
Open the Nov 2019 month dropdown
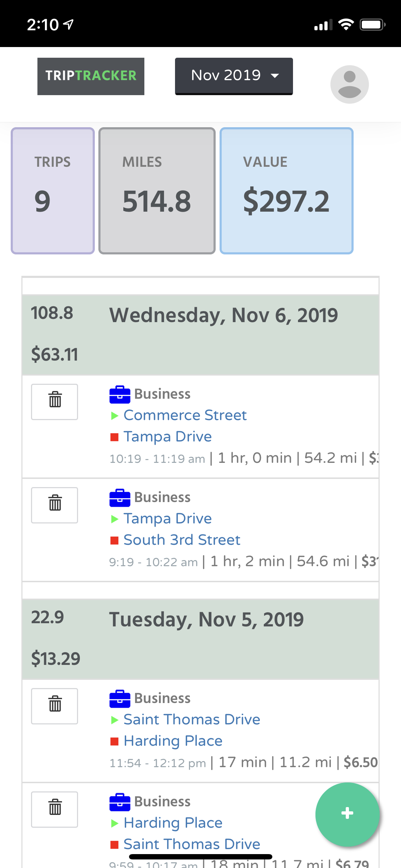point(233,76)
